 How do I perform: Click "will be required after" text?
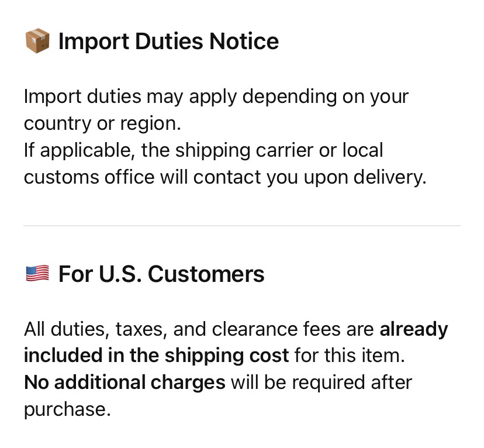tap(321, 382)
